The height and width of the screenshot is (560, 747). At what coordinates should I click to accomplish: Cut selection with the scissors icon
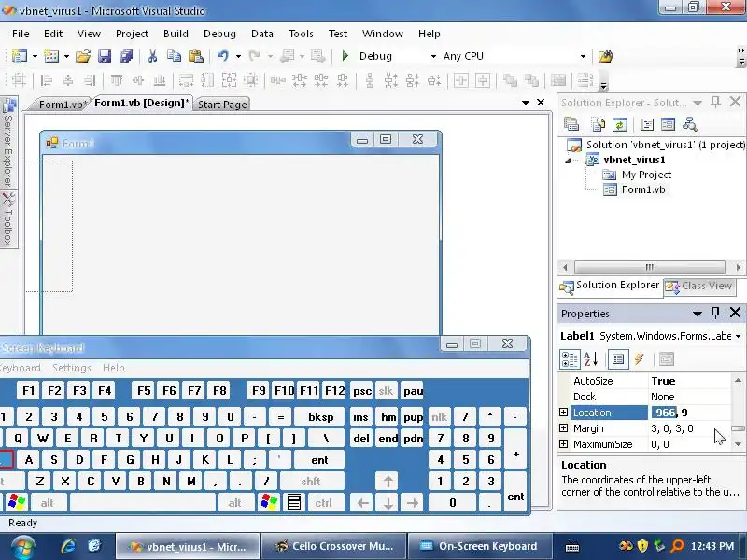pyautogui.click(x=152, y=56)
